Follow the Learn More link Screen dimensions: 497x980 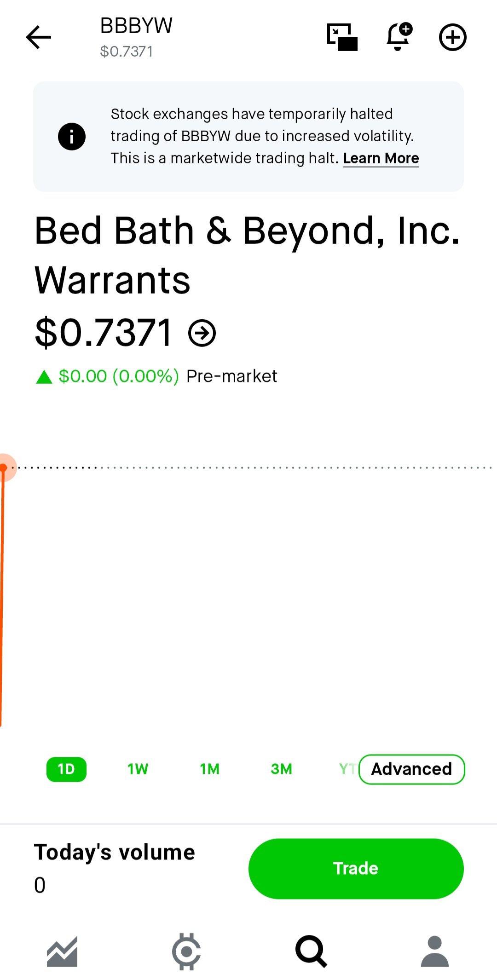[381, 158]
